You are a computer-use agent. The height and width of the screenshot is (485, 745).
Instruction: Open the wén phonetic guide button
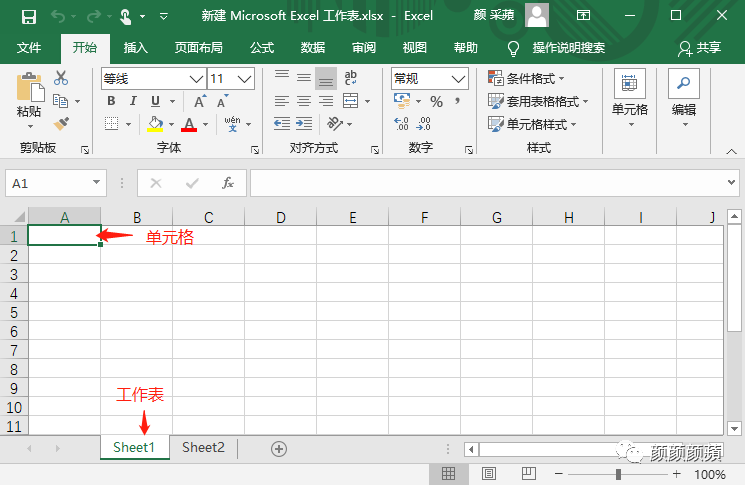click(x=232, y=124)
